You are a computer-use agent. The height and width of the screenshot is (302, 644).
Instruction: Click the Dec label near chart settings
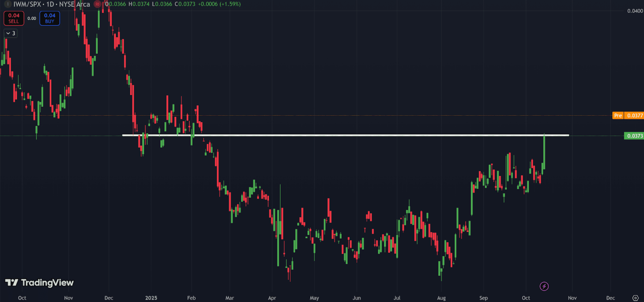tap(610, 298)
